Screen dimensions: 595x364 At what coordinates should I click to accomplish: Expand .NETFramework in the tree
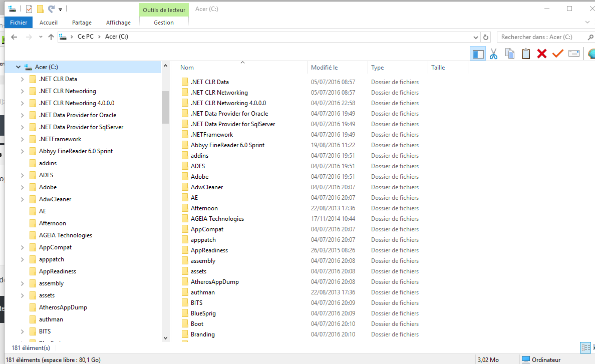tap(22, 139)
